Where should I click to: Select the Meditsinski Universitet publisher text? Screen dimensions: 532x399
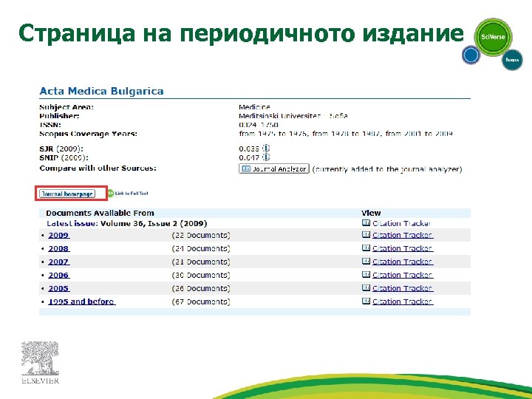[x=293, y=116]
